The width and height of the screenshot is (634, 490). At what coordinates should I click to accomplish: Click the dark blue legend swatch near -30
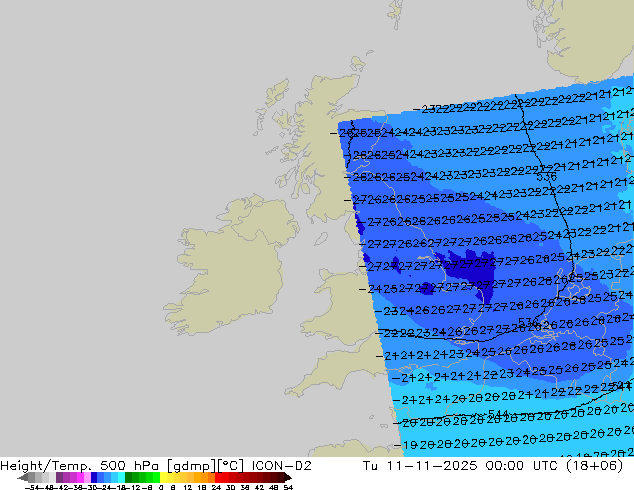[94, 477]
